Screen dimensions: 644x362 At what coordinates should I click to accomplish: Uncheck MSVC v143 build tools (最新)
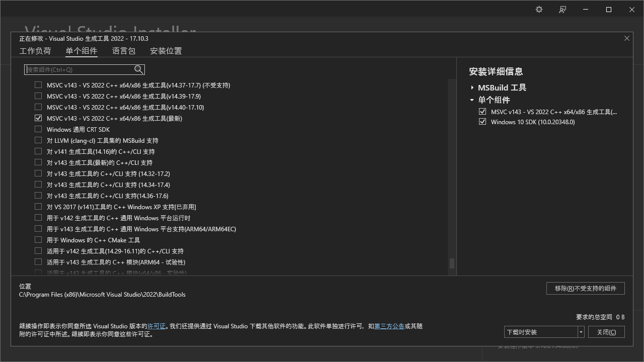(x=38, y=118)
